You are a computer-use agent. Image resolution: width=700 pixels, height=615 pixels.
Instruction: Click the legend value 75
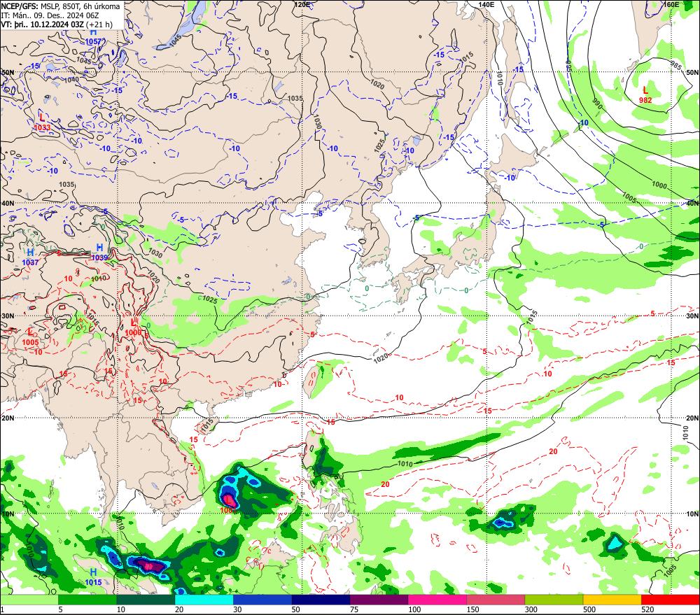[354, 609]
